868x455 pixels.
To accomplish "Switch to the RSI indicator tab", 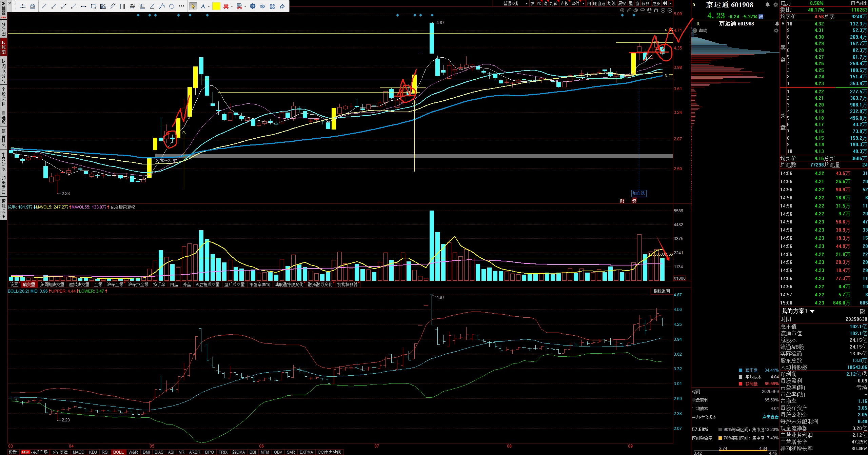I will [x=105, y=452].
